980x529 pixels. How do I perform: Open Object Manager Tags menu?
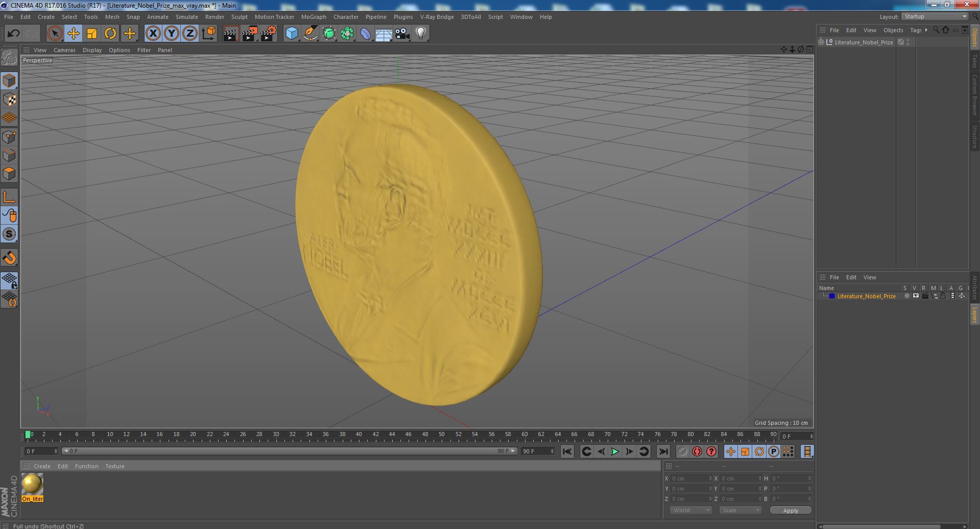(916, 30)
